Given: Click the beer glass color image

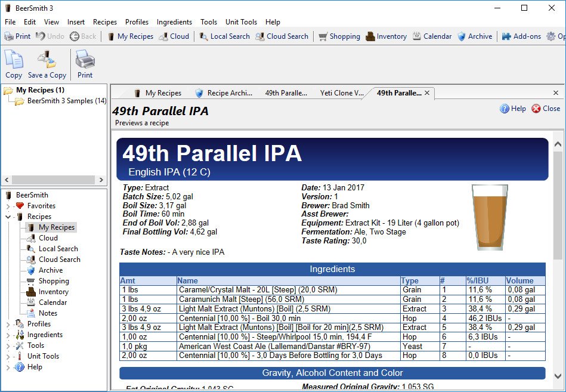Looking at the screenshot, I should click(x=490, y=217).
